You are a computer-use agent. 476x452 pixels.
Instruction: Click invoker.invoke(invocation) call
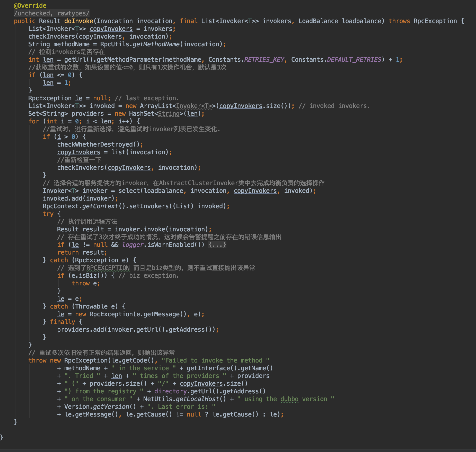tap(162, 229)
